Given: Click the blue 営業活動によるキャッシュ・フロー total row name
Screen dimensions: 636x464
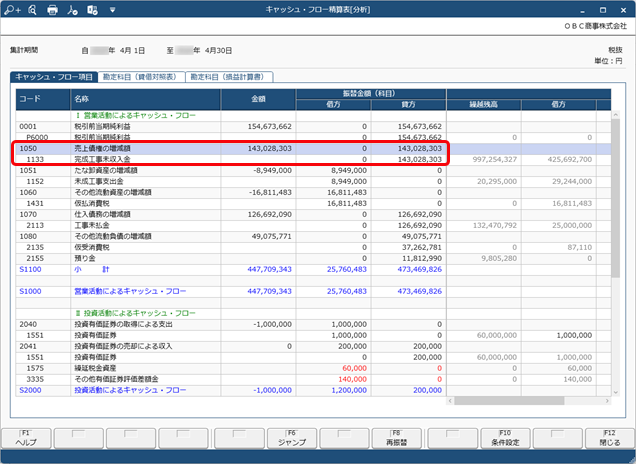Looking at the screenshot, I should (130, 291).
